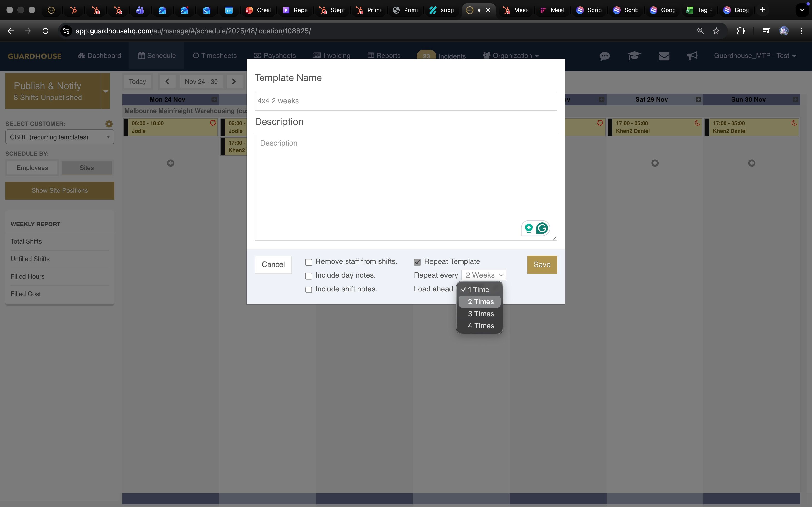812x507 pixels.
Task: Cancel the template dialog
Action: pyautogui.click(x=273, y=265)
